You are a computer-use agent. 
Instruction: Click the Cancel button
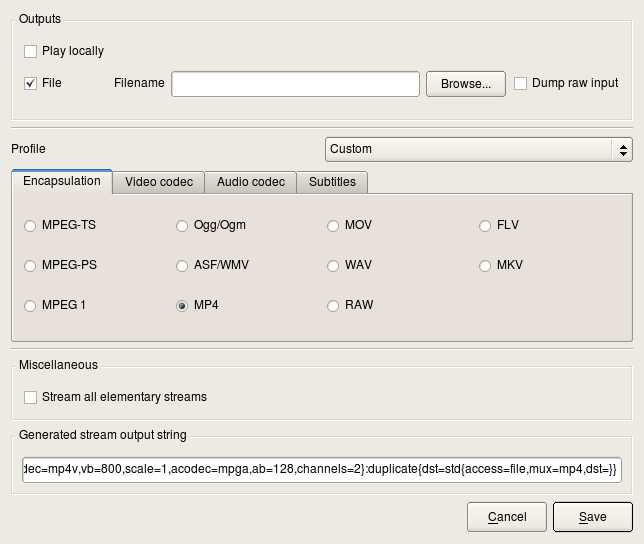coord(507,517)
